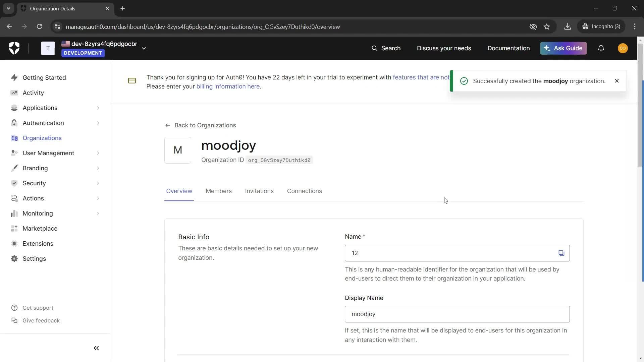Click the address bar URL

[x=203, y=26]
